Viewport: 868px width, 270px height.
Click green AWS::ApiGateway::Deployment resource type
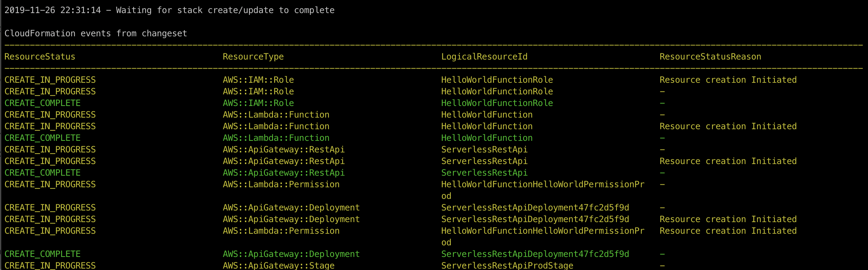(291, 254)
